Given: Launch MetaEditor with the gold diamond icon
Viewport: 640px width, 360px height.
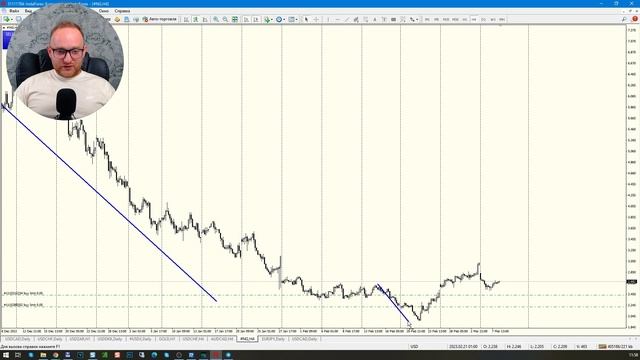Looking at the screenshot, I should pyautogui.click(x=117, y=19).
